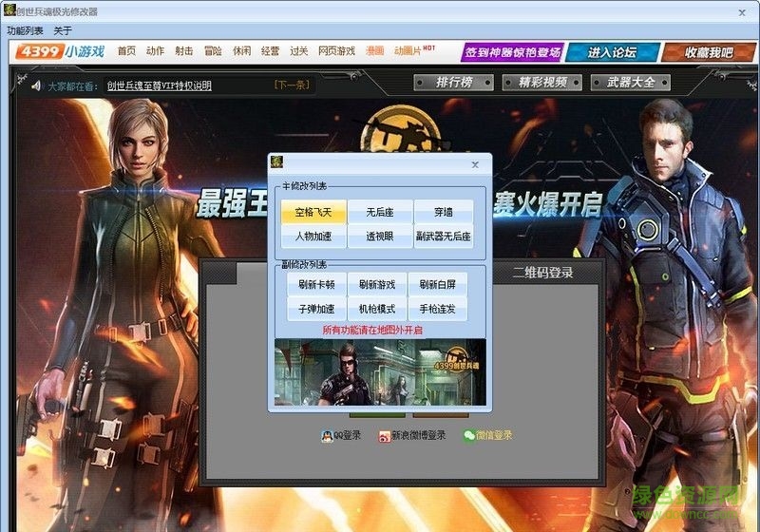Viewport: 760px width, 532px height.
Task: Click the speaker announcement icon
Action: [36, 85]
